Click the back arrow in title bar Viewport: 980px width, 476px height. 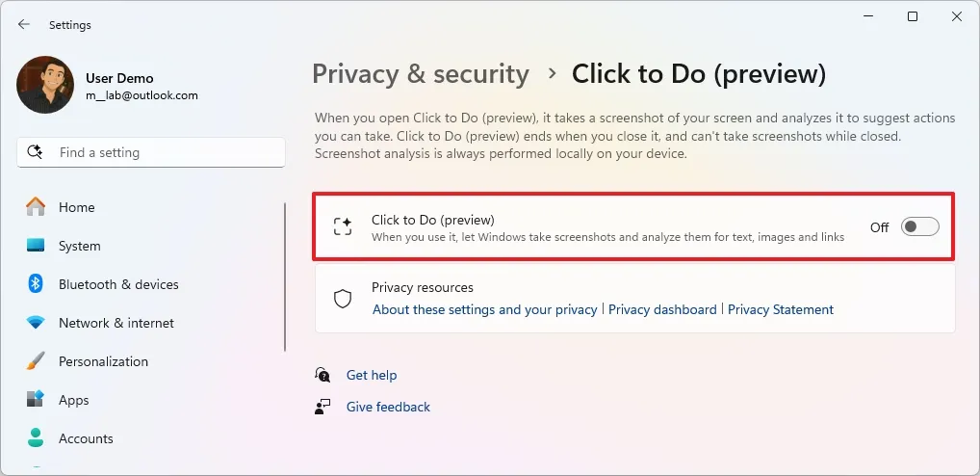[x=24, y=25]
